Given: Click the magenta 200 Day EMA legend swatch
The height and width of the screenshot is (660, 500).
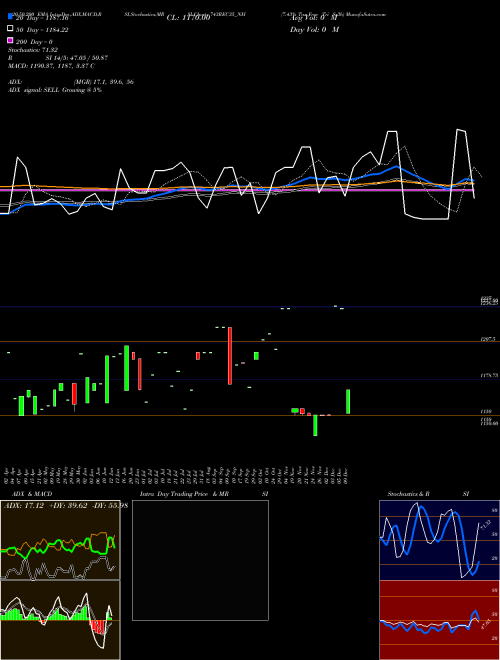Looking at the screenshot, I should pyautogui.click(x=10, y=41).
